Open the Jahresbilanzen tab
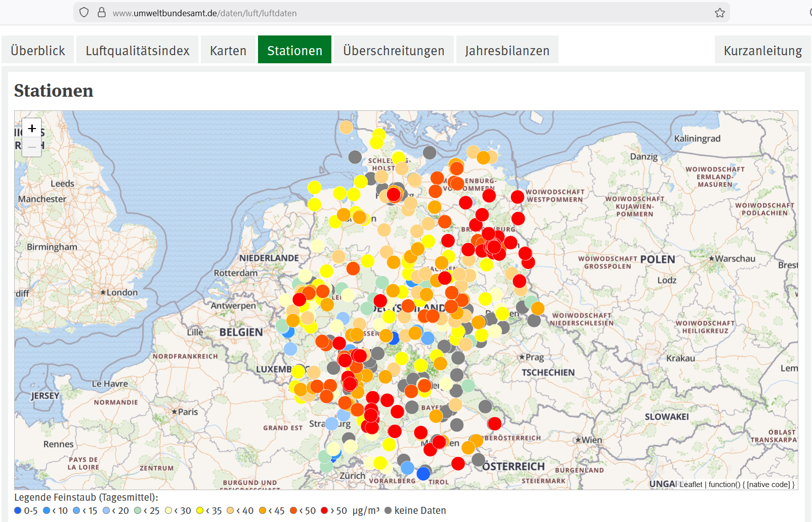Image resolution: width=812 pixels, height=522 pixels. coord(507,51)
